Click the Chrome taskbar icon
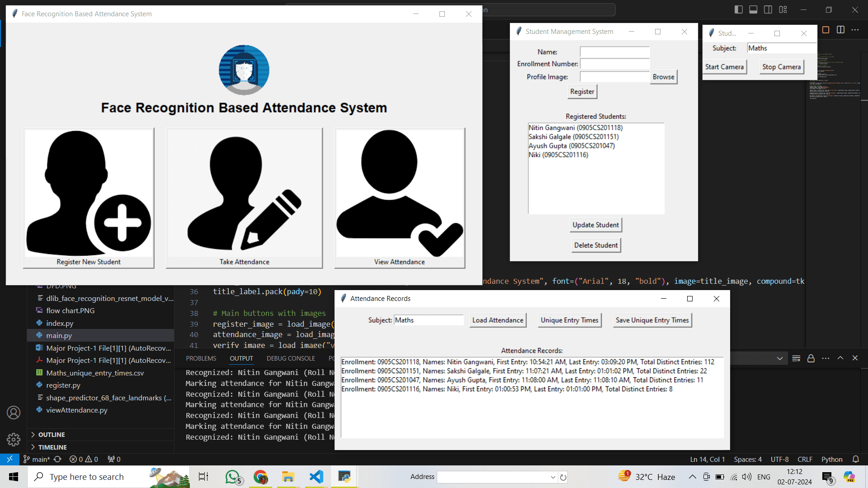 pyautogui.click(x=260, y=477)
